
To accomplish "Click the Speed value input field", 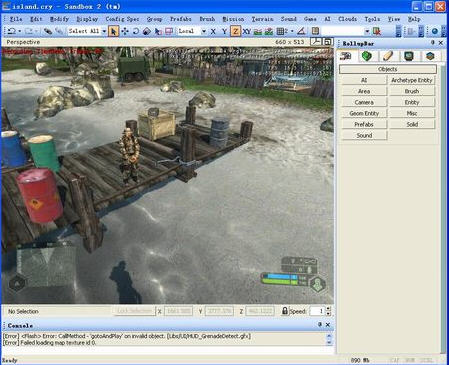I will 317,311.
